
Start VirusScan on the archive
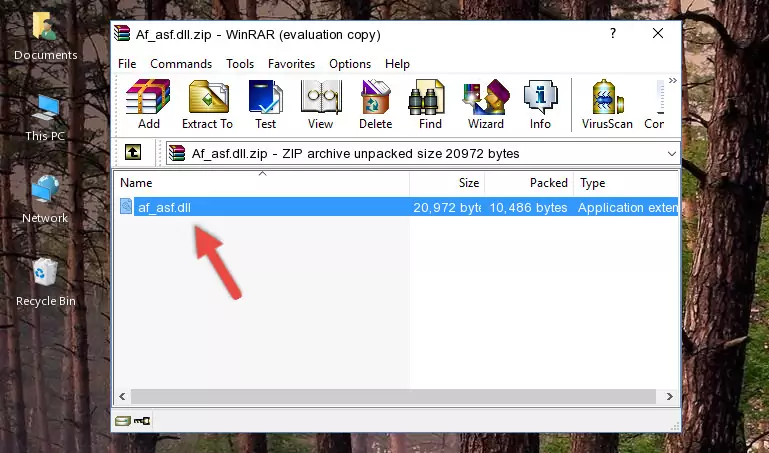[607, 104]
